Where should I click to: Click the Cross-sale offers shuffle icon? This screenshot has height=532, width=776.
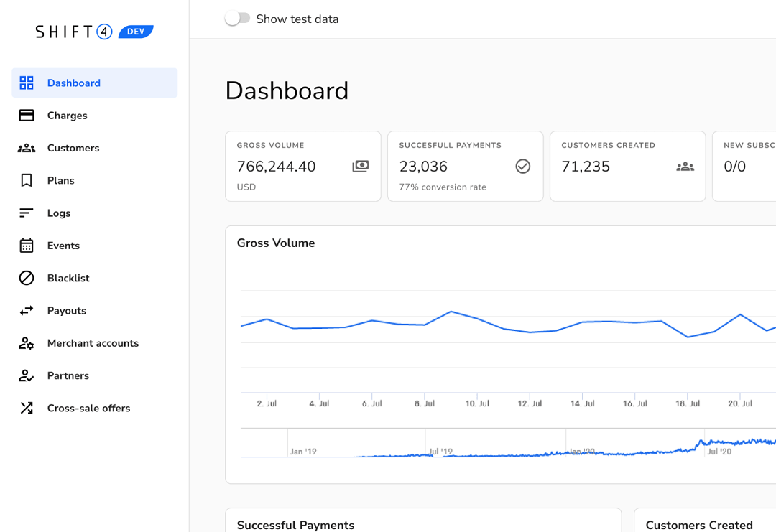[x=27, y=408]
